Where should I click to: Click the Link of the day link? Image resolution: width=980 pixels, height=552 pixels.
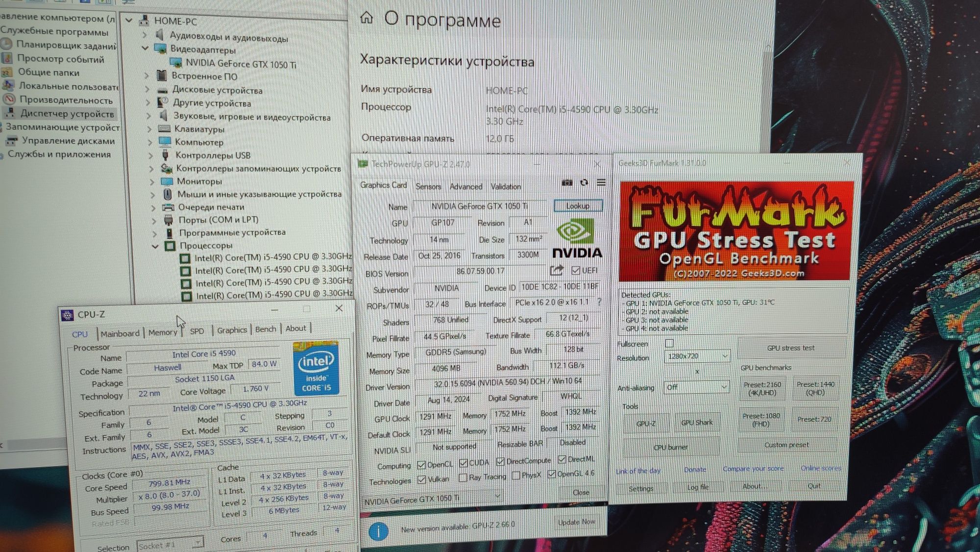[638, 471]
